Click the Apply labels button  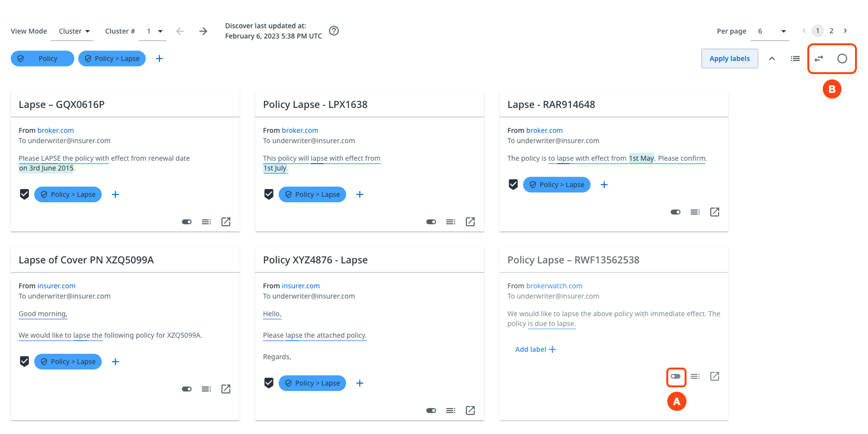pyautogui.click(x=729, y=59)
